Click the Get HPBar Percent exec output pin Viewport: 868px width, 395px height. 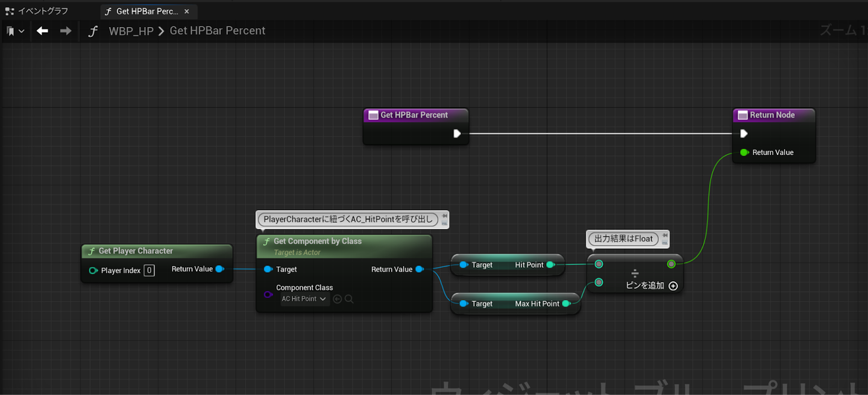tap(457, 134)
